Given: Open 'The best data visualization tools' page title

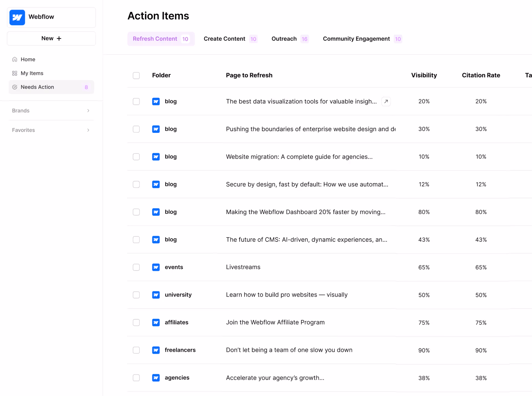Looking at the screenshot, I should click(x=301, y=101).
